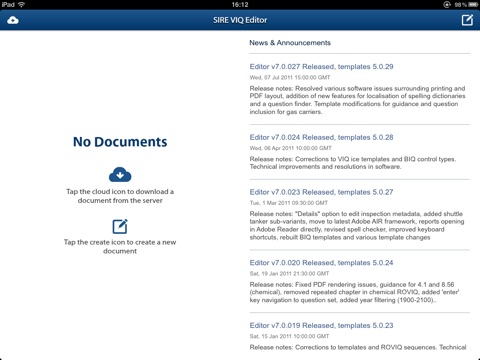The width and height of the screenshot is (480, 360).
Task: Tap the create icon above 'Tap the create icon' text
Action: 120,227
